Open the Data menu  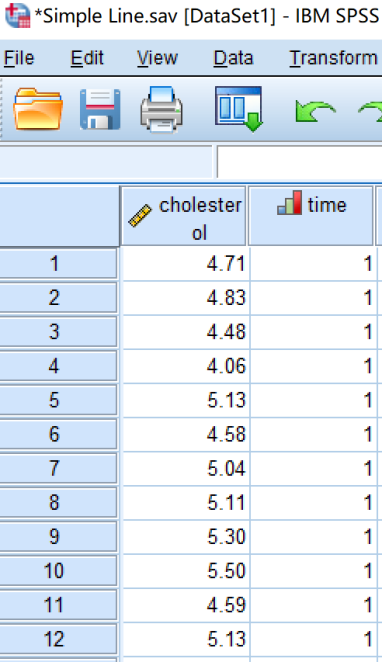[x=233, y=58]
